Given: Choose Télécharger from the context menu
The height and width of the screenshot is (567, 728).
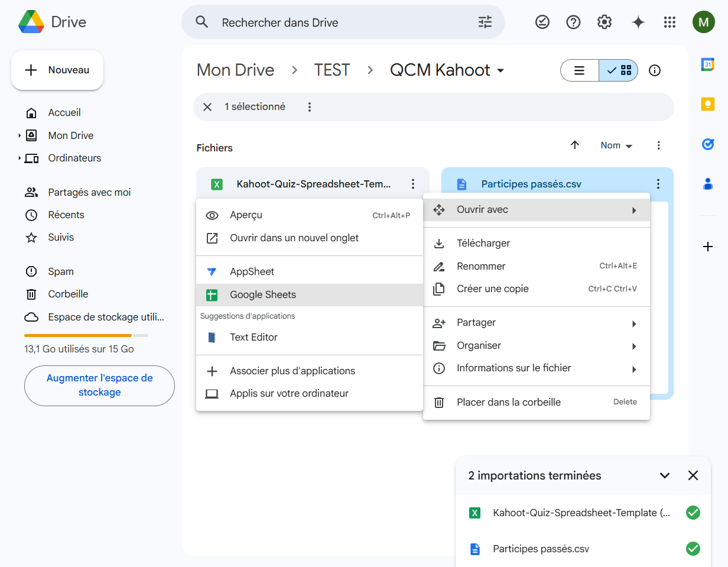Looking at the screenshot, I should (537, 244).
